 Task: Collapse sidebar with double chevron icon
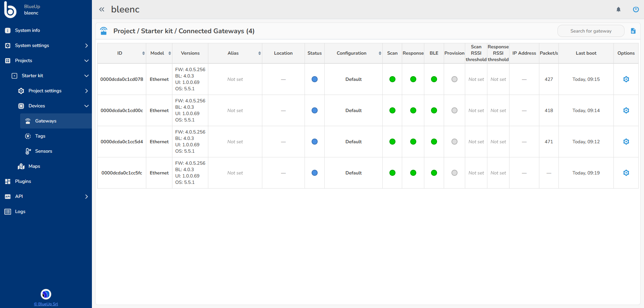(x=102, y=9)
